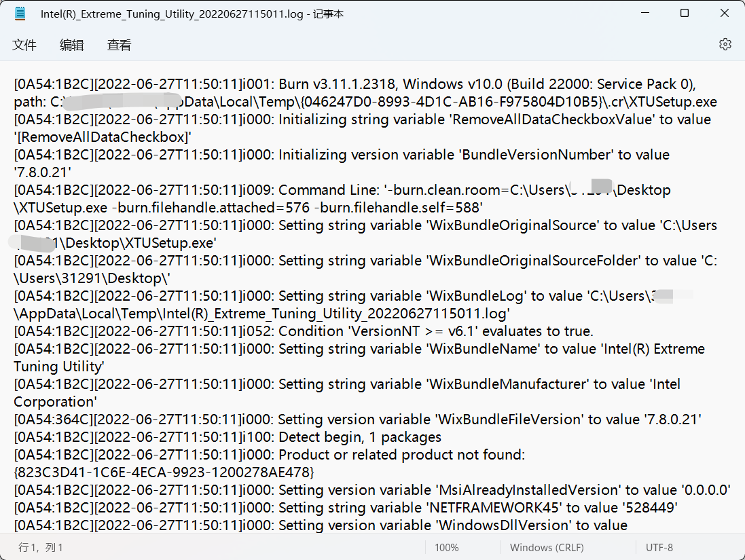Click the Notepad app icon in title bar

click(20, 14)
